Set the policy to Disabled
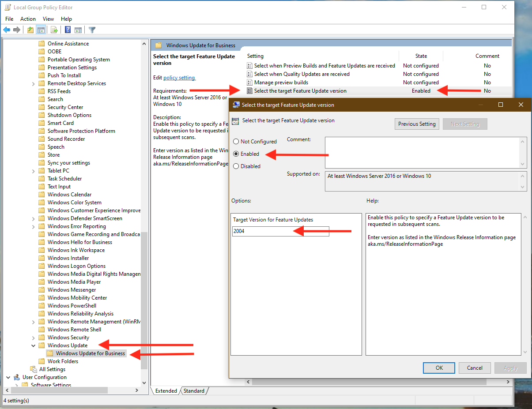Image resolution: width=532 pixels, height=409 pixels. pos(236,166)
